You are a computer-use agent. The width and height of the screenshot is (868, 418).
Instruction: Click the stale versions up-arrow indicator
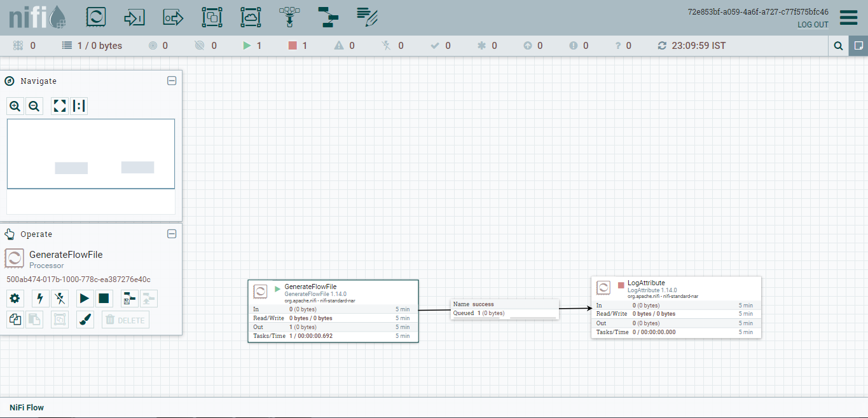pyautogui.click(x=533, y=46)
